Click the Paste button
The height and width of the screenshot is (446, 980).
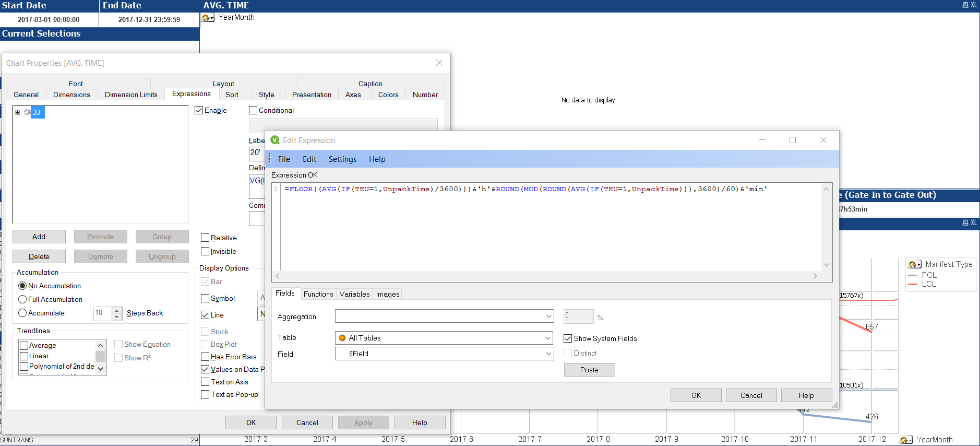coord(589,370)
